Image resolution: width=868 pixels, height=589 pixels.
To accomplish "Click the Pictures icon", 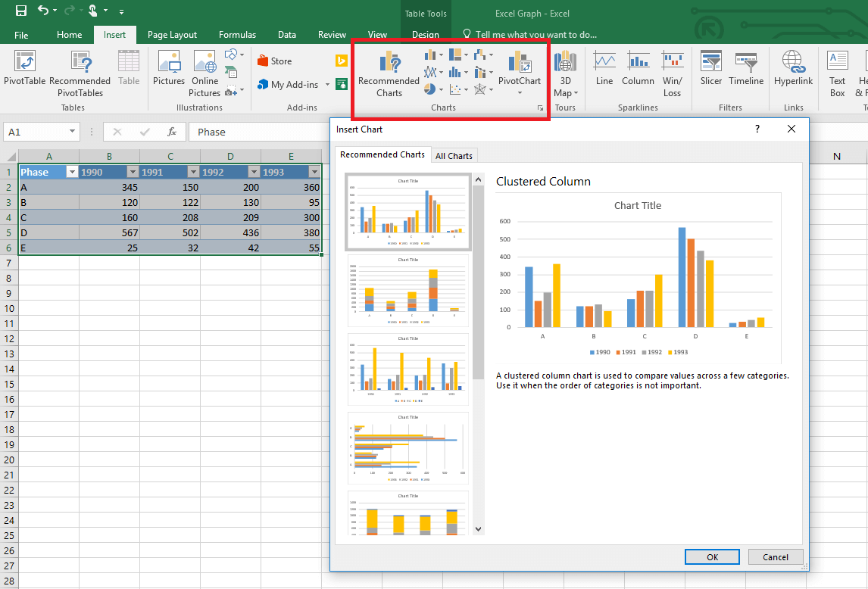I will tap(168, 70).
